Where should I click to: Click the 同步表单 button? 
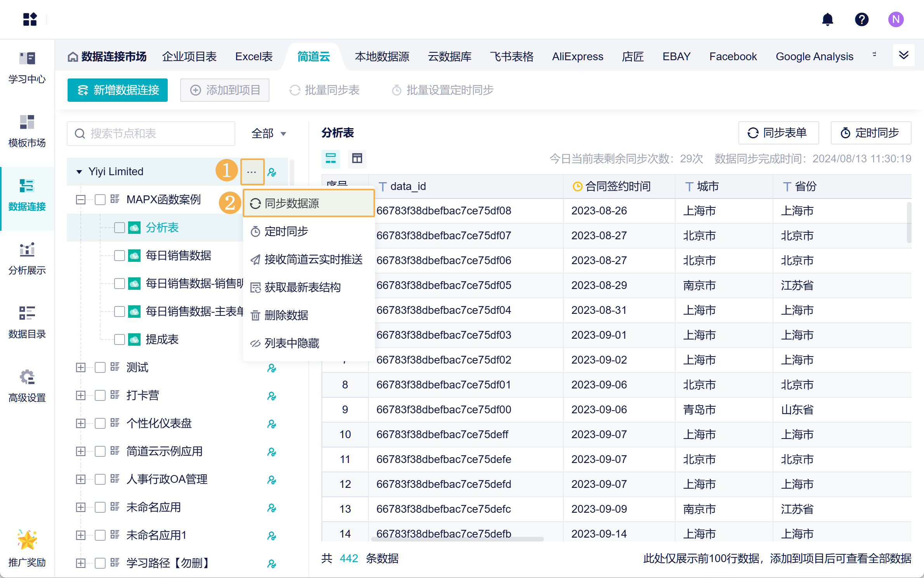click(x=778, y=133)
